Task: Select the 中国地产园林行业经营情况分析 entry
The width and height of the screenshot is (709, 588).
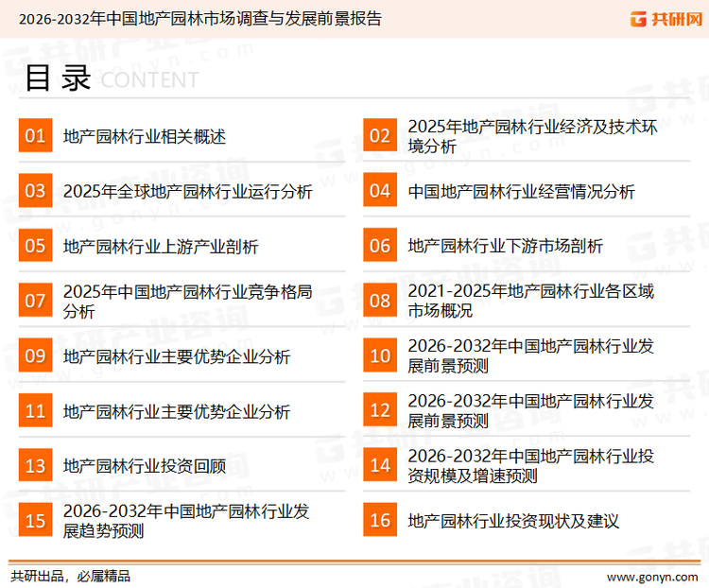Action: click(521, 191)
